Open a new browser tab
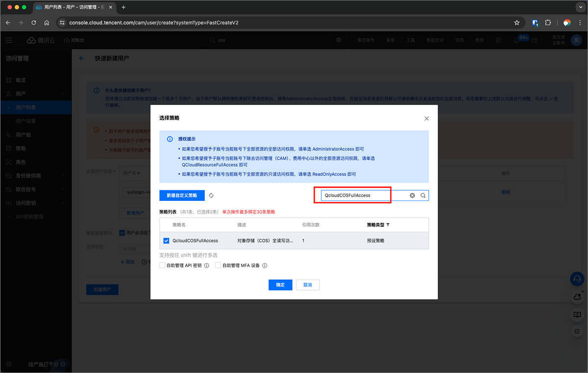Viewport: 588px width, 373px height. click(123, 7)
